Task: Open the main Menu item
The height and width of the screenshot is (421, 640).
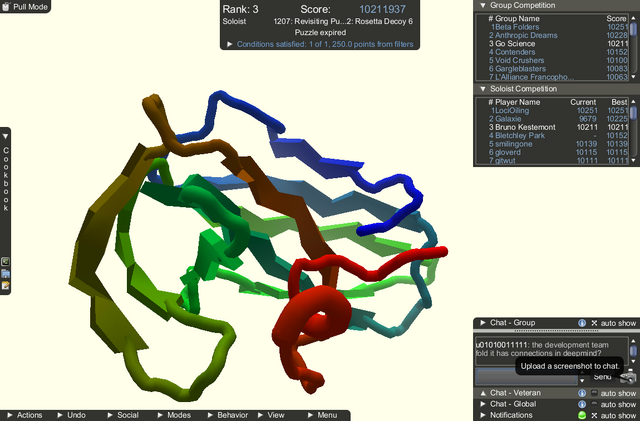Action: tap(322, 415)
